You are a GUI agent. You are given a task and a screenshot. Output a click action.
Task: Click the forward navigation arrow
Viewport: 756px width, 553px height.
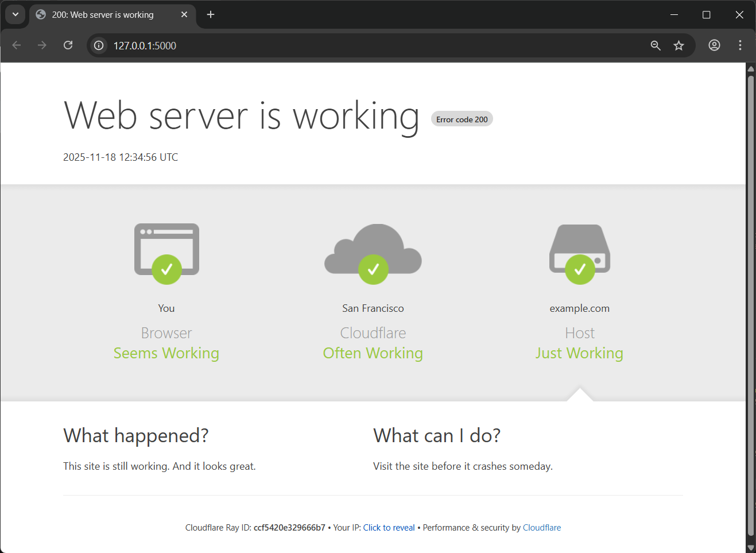[x=42, y=45]
